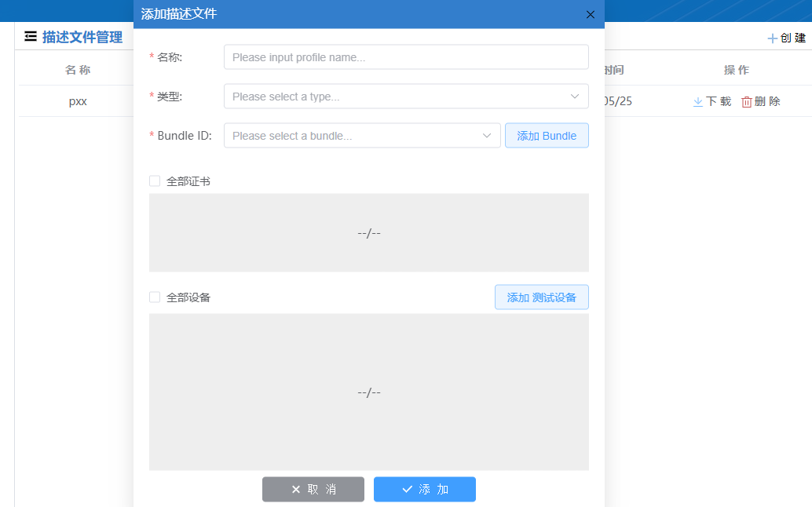
Task: Click the profile name input field
Action: pos(406,57)
